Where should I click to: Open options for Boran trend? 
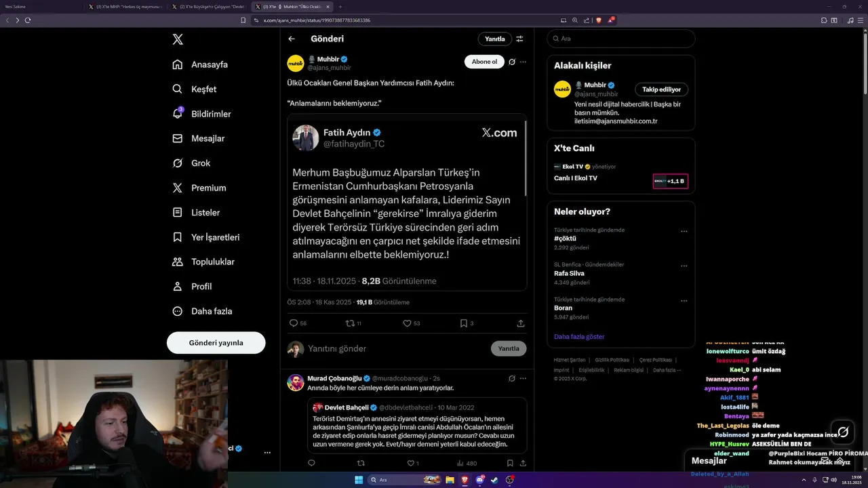point(684,300)
